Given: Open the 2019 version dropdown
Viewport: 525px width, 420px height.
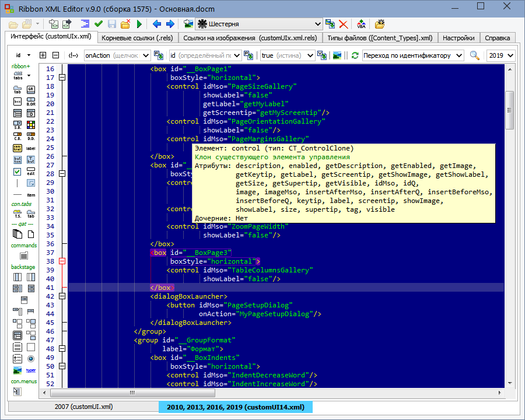Looking at the screenshot, I should pos(510,55).
